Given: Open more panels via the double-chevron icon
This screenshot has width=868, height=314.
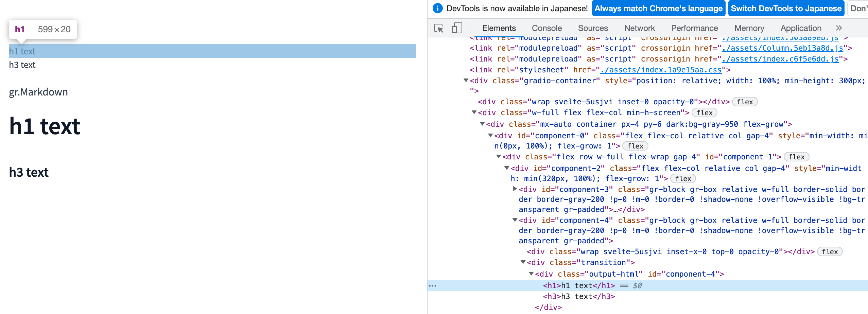Looking at the screenshot, I should click(839, 28).
